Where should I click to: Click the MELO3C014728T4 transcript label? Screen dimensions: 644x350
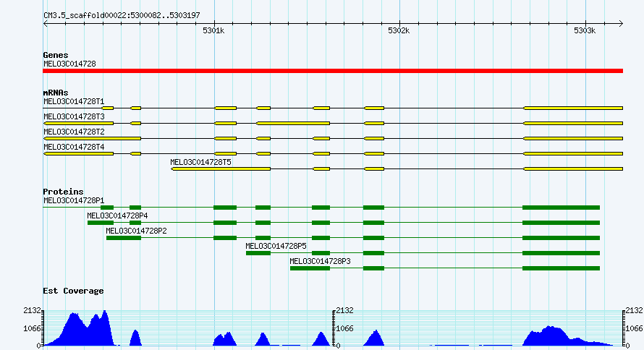point(74,147)
